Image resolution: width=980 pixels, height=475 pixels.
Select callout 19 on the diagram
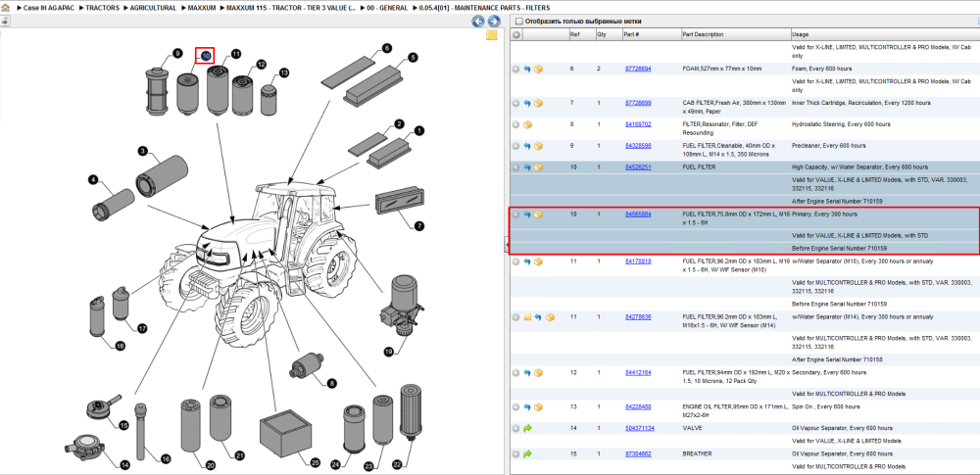coord(389,352)
